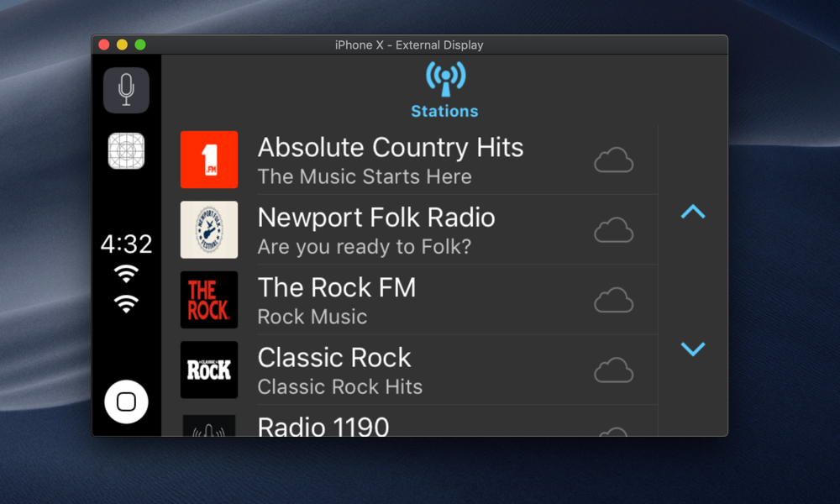Viewport: 840px width, 504px height.
Task: Click the Stations header label
Action: coord(444,110)
